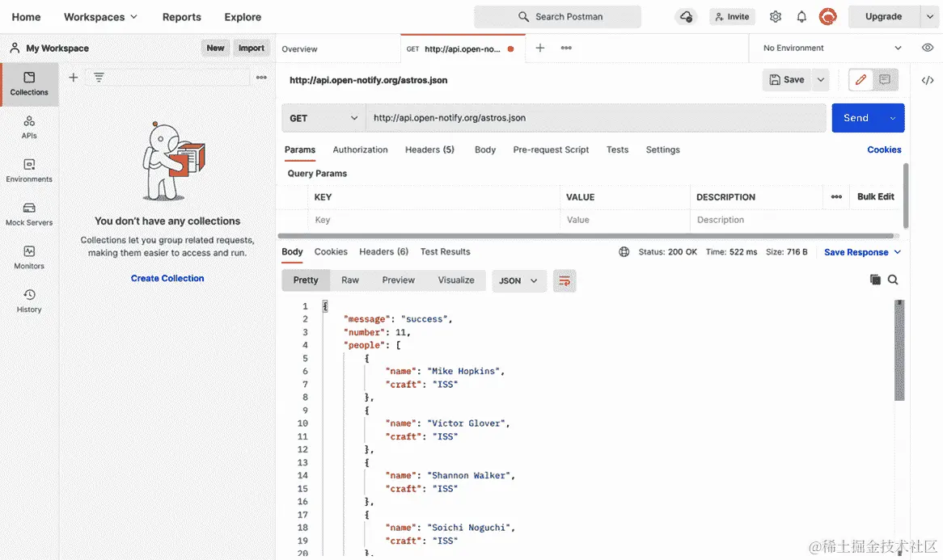
Task: Click the sync cloud status icon
Action: click(x=686, y=17)
